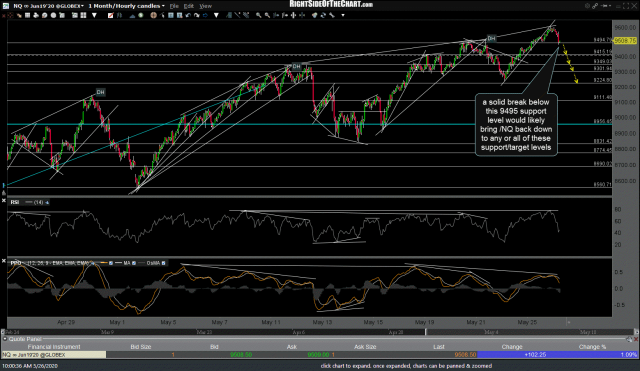Image resolution: width=640 pixels, height=371 pixels.
Task: Click the wrench settings icon in toolbar
Action: (x=332, y=15)
